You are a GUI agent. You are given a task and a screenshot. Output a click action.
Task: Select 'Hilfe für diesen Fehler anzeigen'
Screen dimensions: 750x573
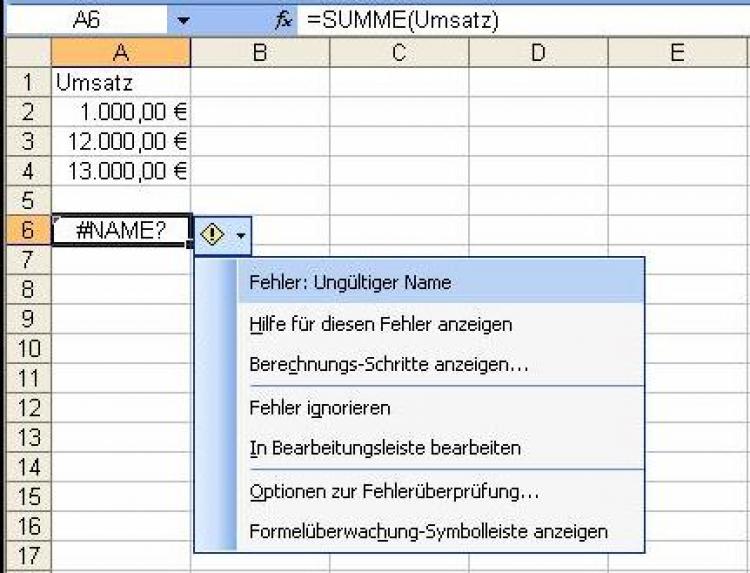pyautogui.click(x=380, y=324)
